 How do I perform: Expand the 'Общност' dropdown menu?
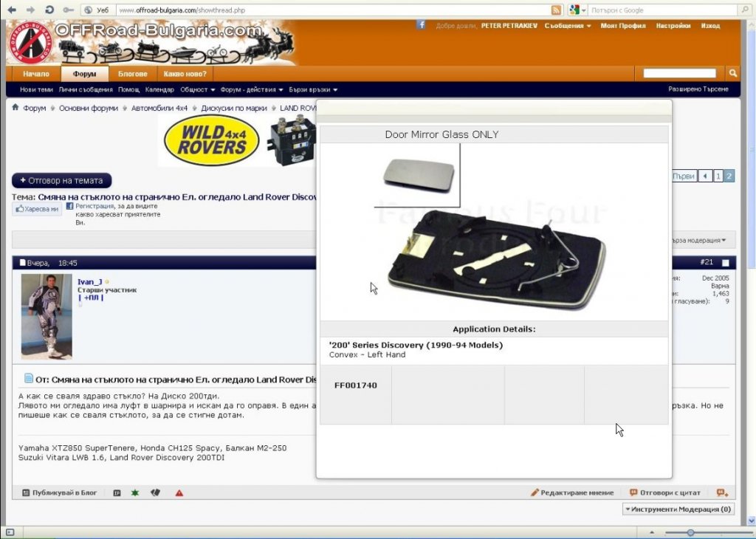click(198, 89)
